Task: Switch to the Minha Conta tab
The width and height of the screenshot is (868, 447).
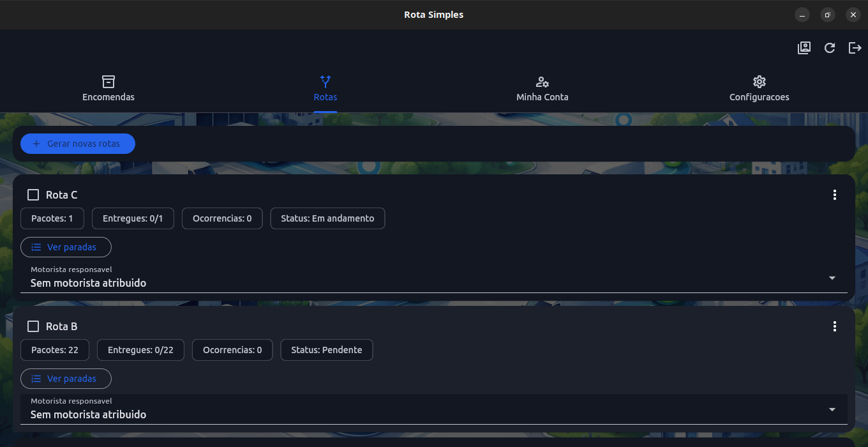Action: [x=542, y=89]
